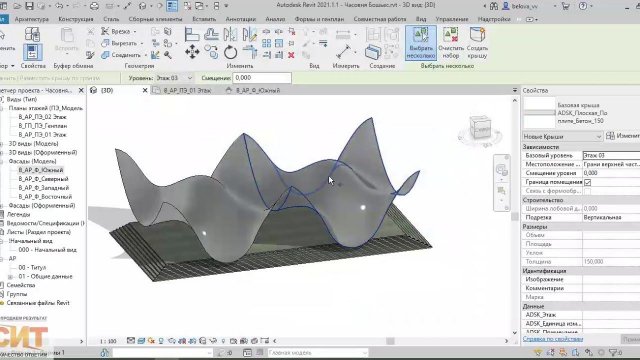Click 'Изменить' edit type button in Properties
This screenshot has height=360, width=640.
(623, 136)
